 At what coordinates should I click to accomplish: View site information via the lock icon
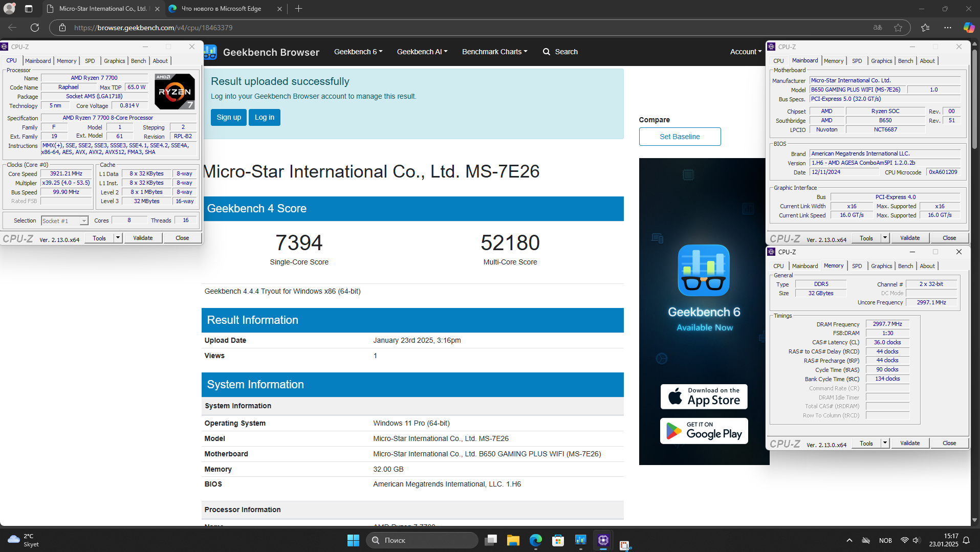pos(62,28)
